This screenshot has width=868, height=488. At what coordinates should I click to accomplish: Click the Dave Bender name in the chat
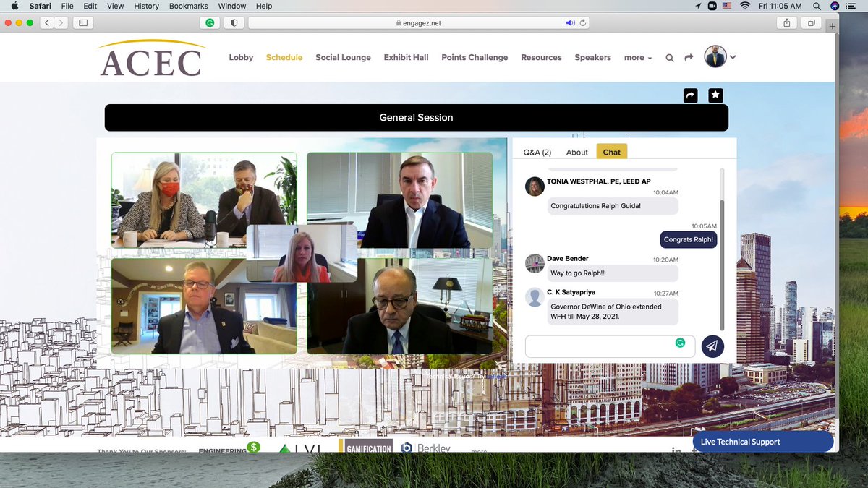click(568, 258)
